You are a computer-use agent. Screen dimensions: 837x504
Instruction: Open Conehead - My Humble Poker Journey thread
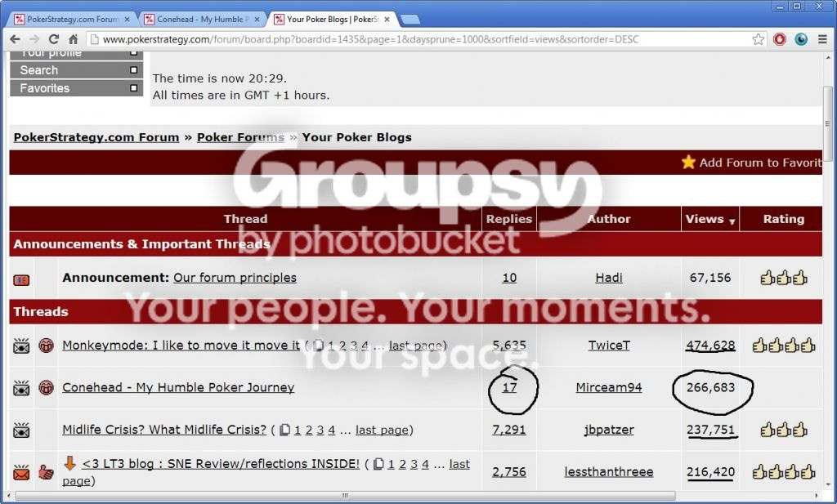tap(178, 387)
